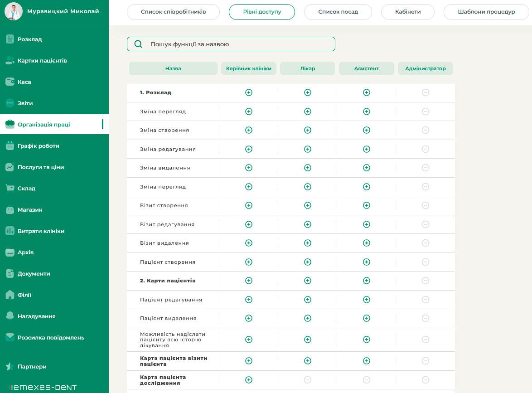Click "Можливість надіслати пацієнту всю історію лікування" text
The height and width of the screenshot is (393, 532).
173,340
